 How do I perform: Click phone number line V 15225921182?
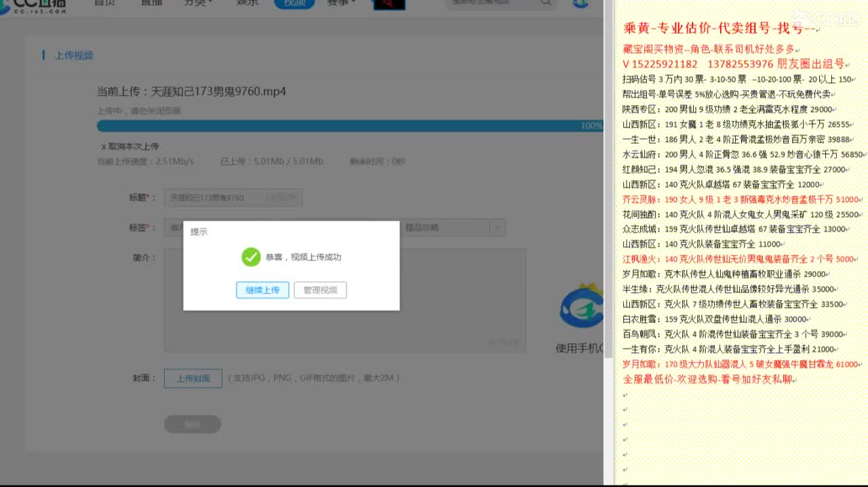coord(733,64)
